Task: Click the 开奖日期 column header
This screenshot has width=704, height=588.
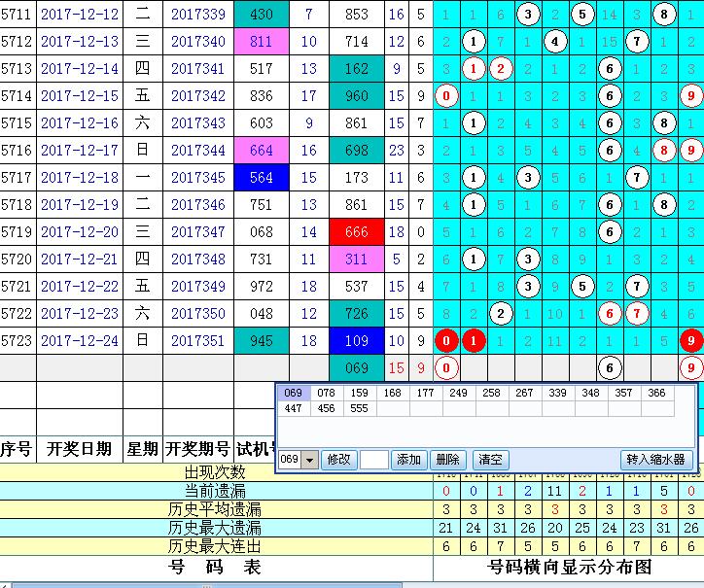Action: [81, 450]
